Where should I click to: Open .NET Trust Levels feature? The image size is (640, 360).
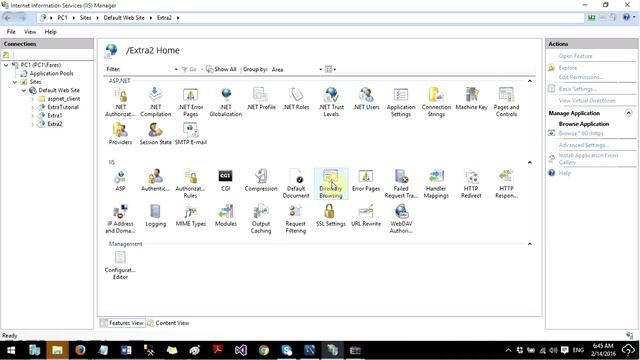[331, 102]
